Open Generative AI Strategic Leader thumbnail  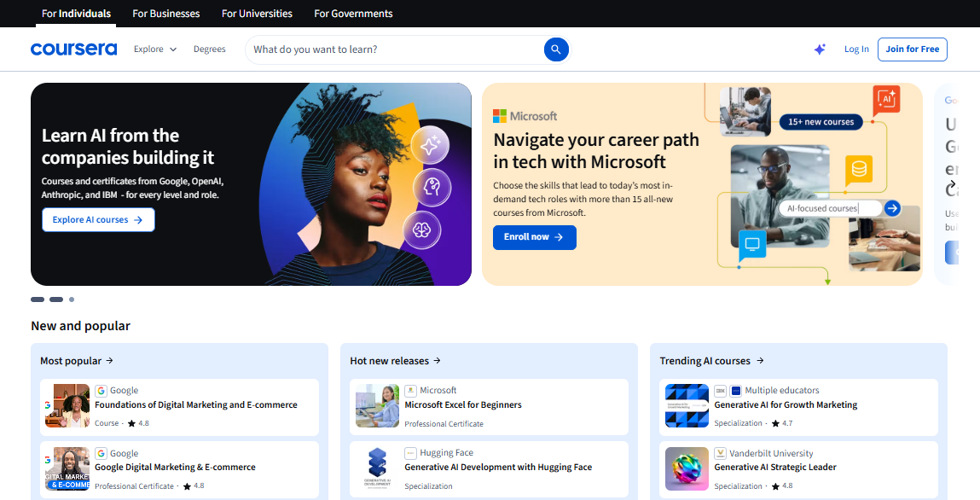pyautogui.click(x=687, y=468)
